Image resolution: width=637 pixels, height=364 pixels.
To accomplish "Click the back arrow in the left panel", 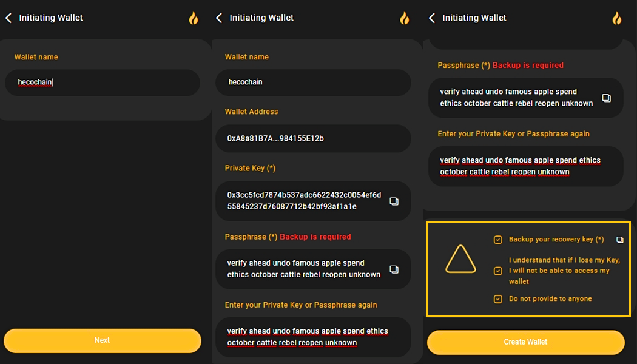I will (x=8, y=18).
